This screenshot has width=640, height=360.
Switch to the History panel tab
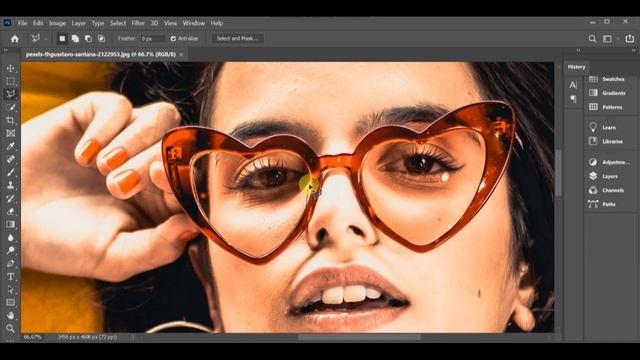point(576,67)
